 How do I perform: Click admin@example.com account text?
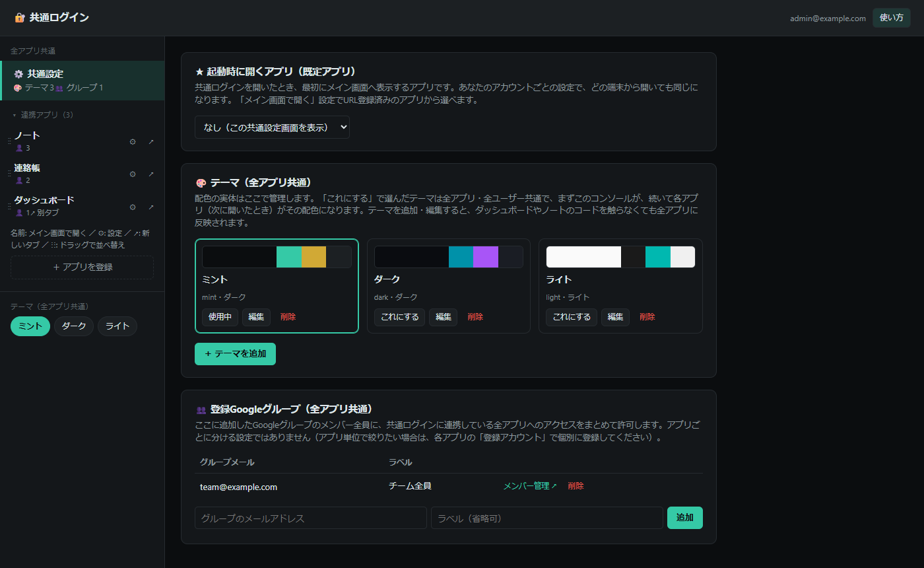point(828,18)
